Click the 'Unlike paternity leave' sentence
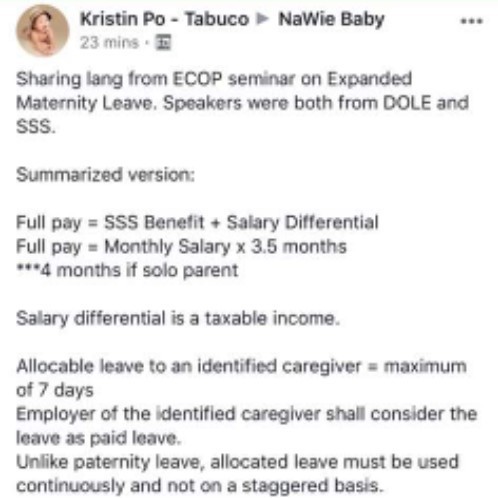This screenshot has height=498, width=498. [x=238, y=462]
